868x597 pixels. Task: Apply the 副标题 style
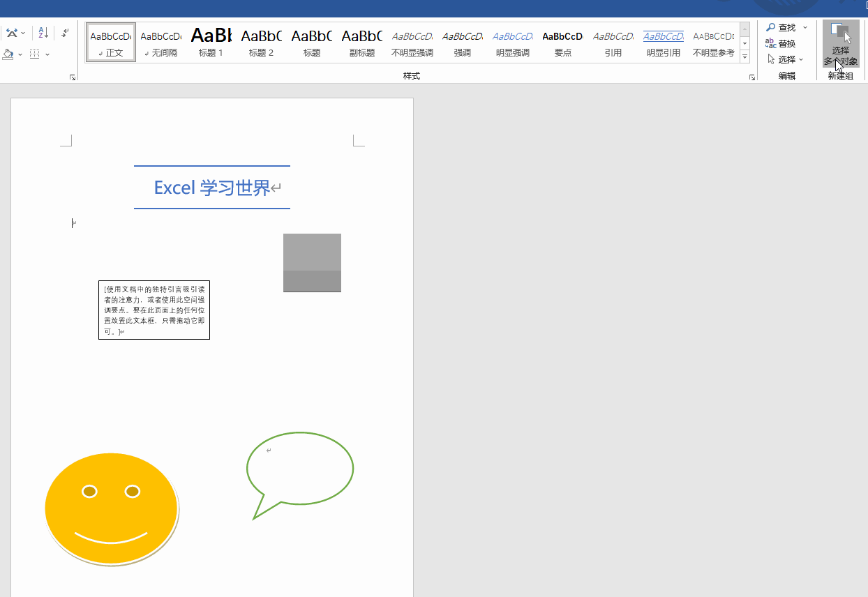362,42
